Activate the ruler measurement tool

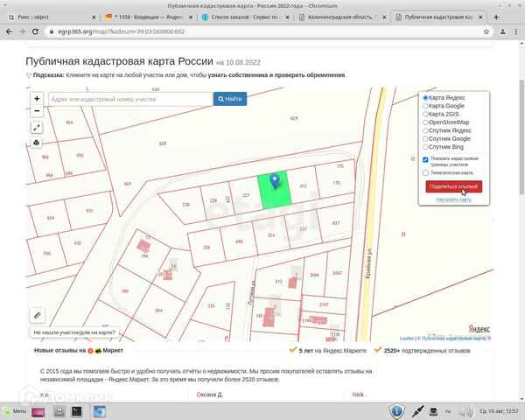pos(37,315)
